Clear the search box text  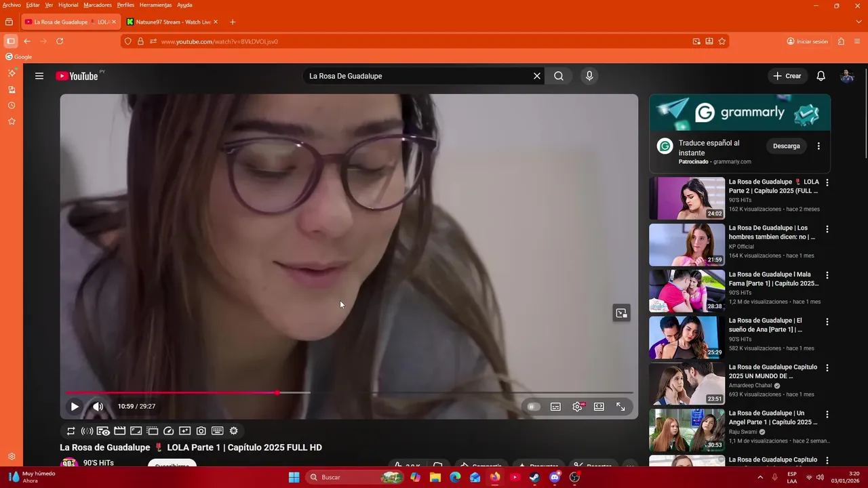tap(537, 76)
